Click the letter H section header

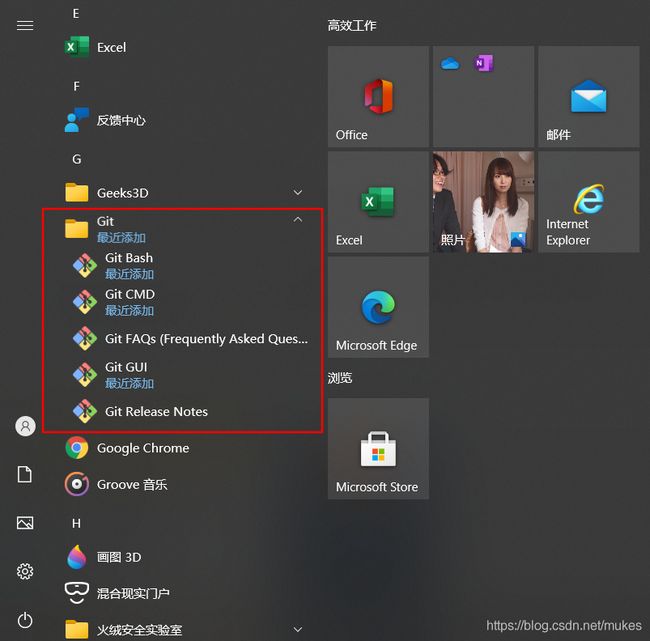tap(76, 523)
